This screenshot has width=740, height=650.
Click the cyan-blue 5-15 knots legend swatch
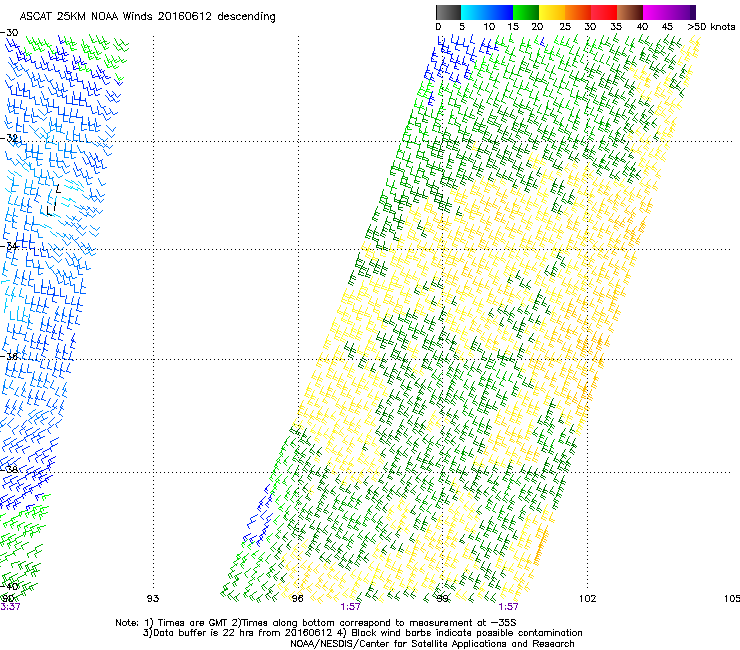(487, 12)
